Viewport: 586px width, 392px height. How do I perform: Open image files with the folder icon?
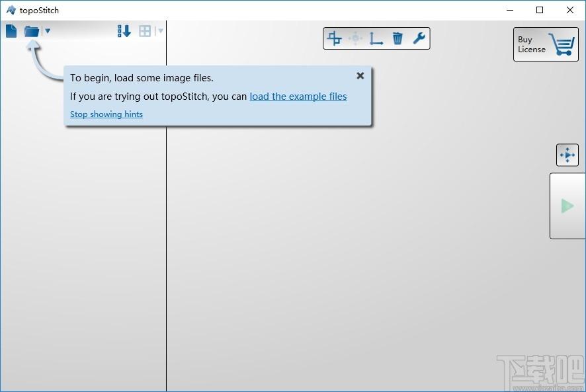pos(32,31)
